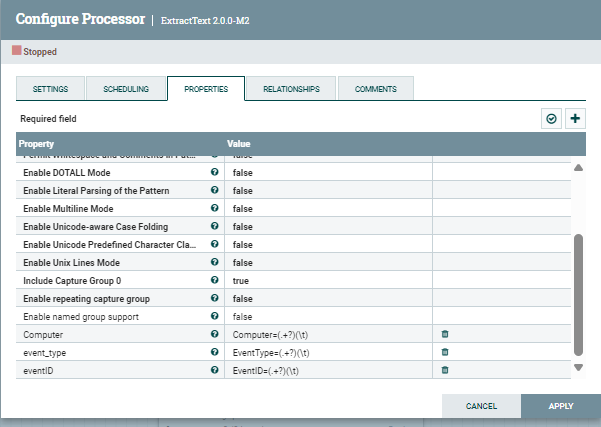Delete the eventID property via trash icon
The width and height of the screenshot is (601, 427).
[445, 370]
